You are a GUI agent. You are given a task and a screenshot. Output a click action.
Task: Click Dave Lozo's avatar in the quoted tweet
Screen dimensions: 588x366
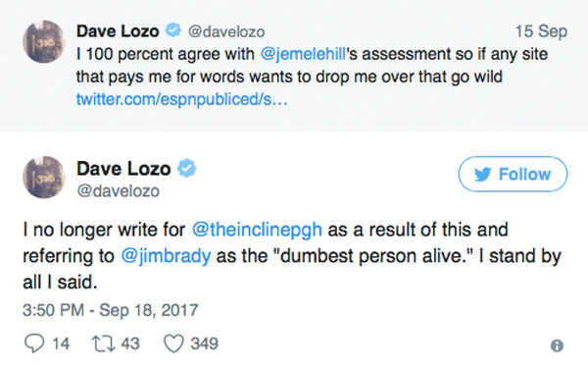pyautogui.click(x=44, y=41)
